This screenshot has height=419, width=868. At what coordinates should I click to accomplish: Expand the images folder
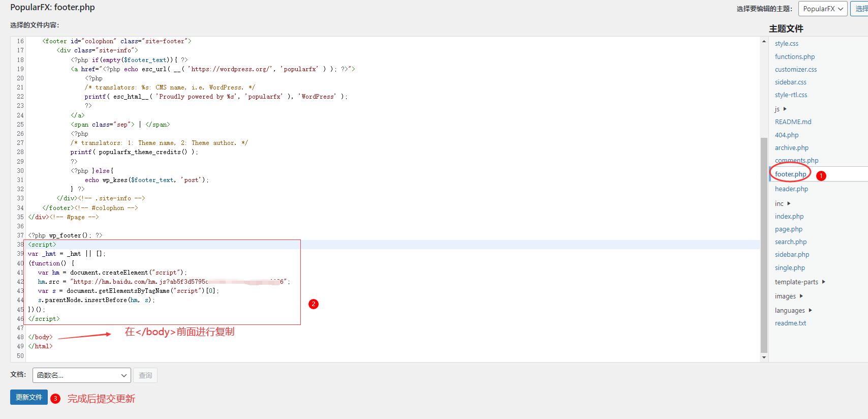789,296
